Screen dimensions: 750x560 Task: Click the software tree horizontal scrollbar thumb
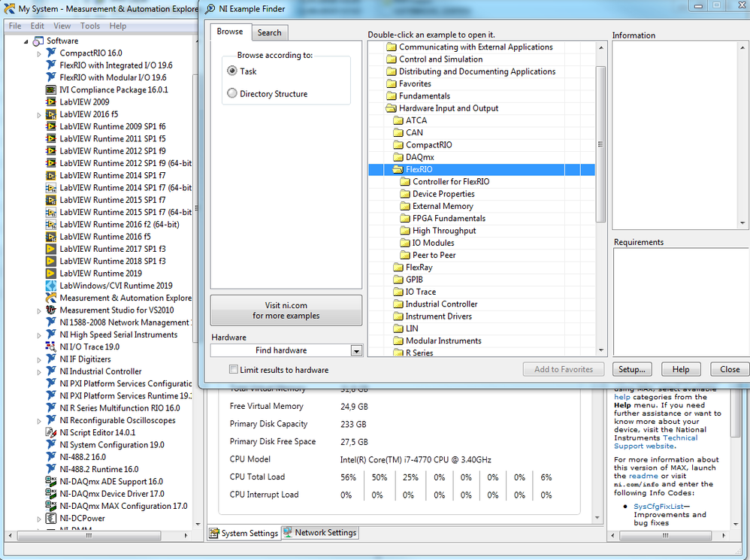(x=89, y=536)
